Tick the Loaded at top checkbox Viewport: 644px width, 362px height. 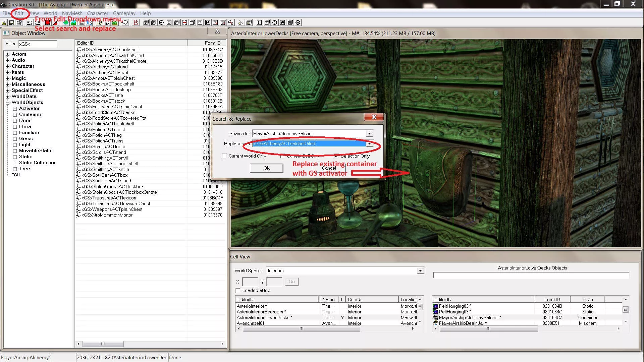[238, 291]
